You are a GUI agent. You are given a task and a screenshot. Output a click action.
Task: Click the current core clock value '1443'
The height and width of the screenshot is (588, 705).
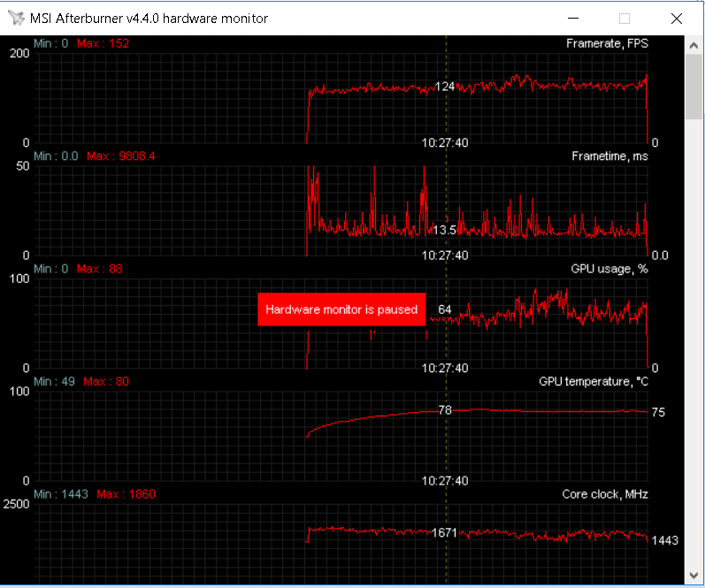665,540
